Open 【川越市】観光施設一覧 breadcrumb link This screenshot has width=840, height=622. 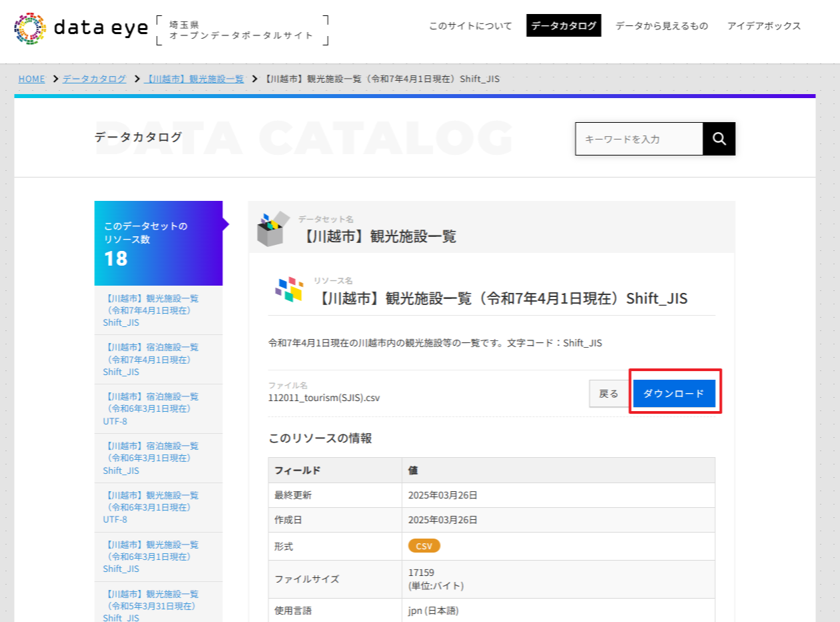[193, 79]
